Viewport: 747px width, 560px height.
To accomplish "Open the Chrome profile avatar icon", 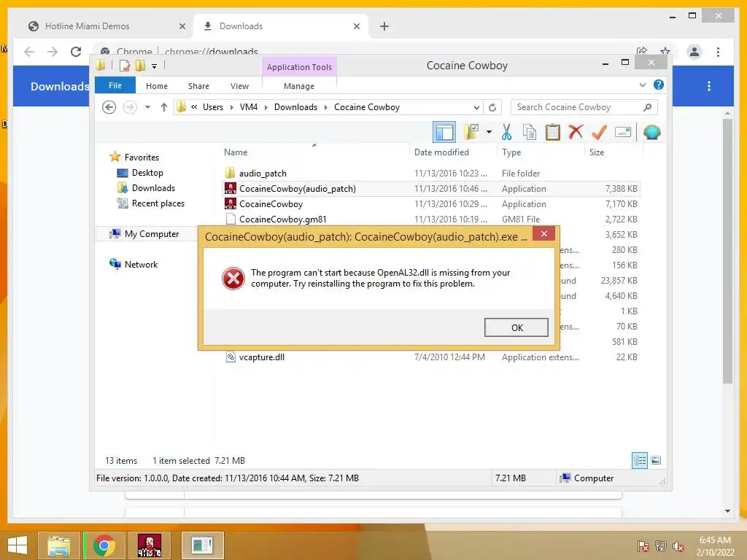I will 694,52.
